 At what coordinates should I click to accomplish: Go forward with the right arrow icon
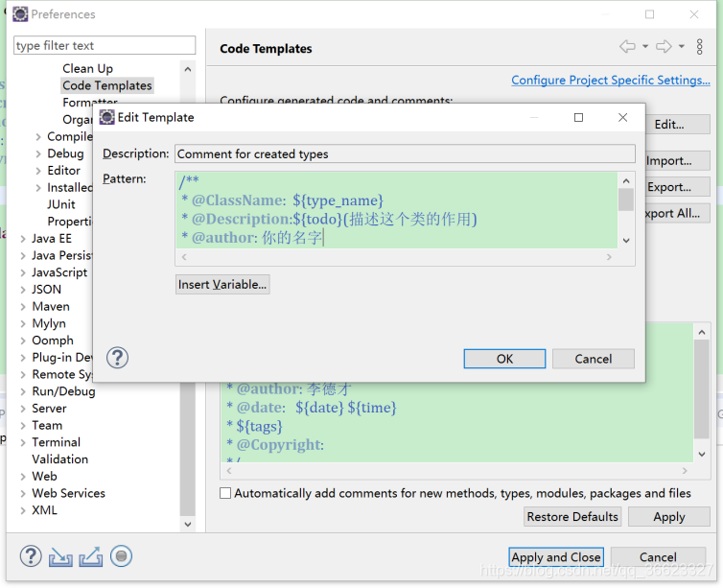(x=663, y=46)
